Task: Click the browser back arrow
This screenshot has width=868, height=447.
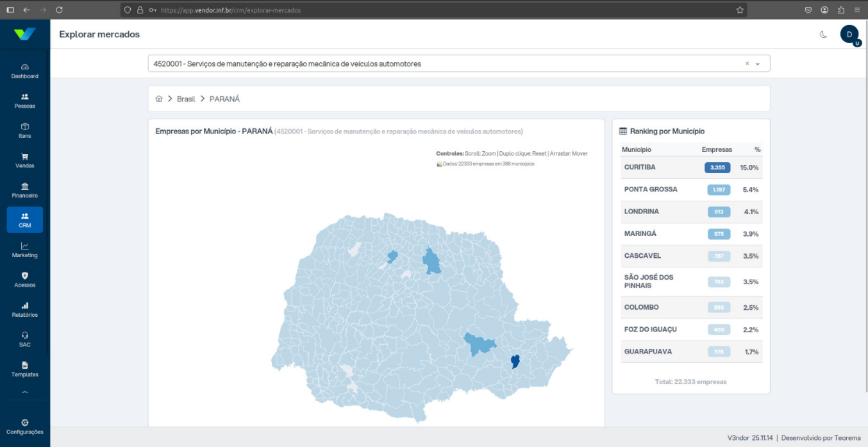Action: pyautogui.click(x=26, y=10)
